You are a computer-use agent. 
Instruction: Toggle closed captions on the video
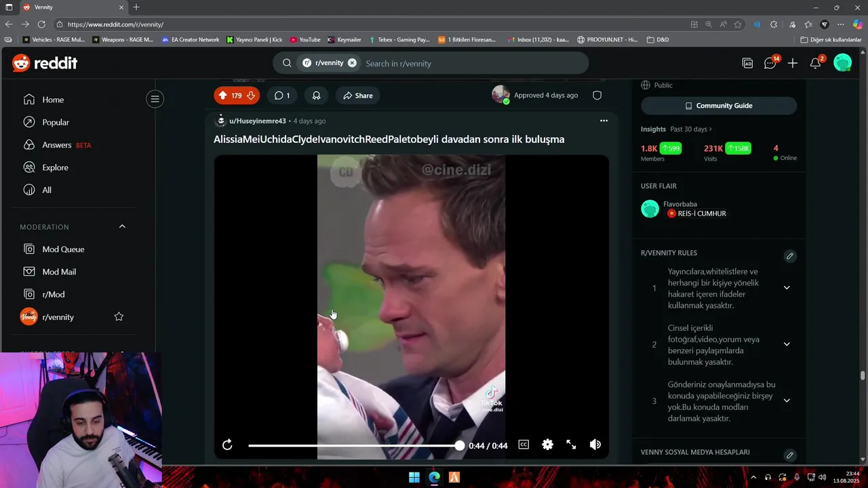(x=524, y=445)
